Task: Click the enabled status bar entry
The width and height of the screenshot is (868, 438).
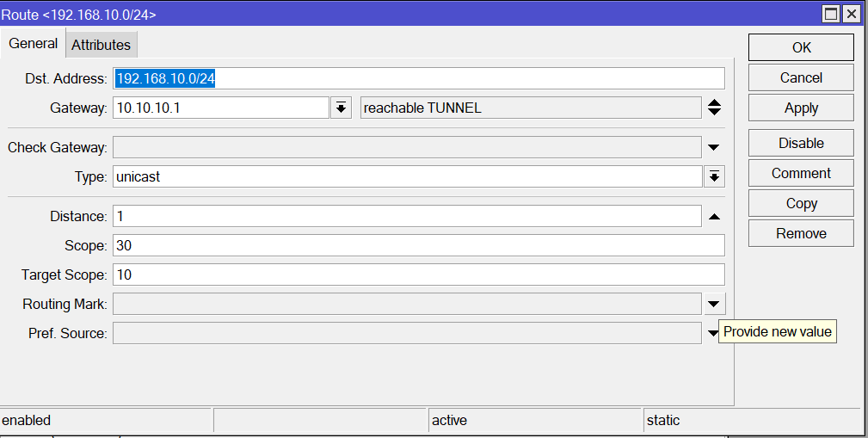Action: [x=105, y=420]
